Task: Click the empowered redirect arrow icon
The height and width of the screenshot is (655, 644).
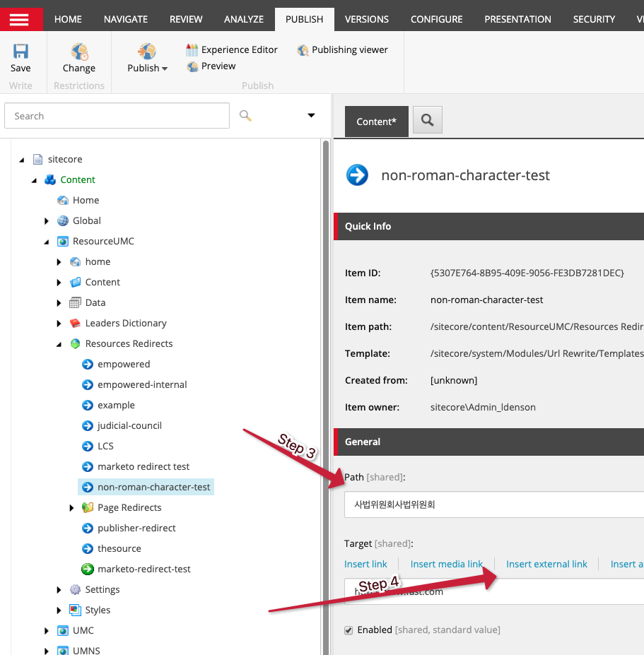Action: [x=88, y=364]
